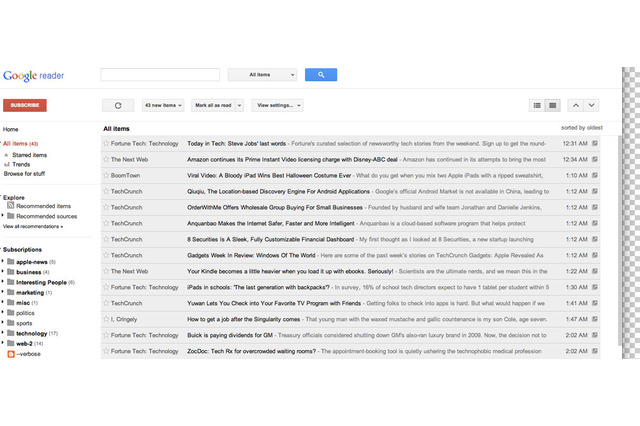This screenshot has width=640, height=426.
Task: Click the Explore section heading
Action: click(x=14, y=197)
